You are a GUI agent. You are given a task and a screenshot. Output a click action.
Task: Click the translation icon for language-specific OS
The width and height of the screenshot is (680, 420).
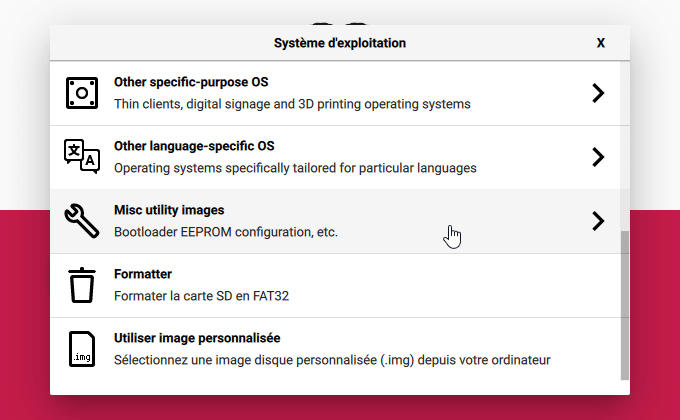coord(82,157)
